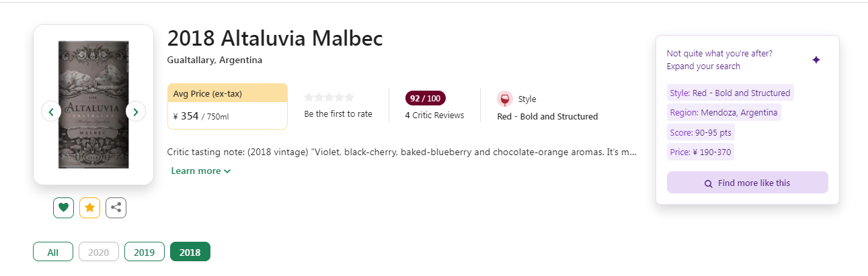Click the share icon
Image resolution: width=868 pixels, height=276 pixels.
pyautogui.click(x=116, y=208)
